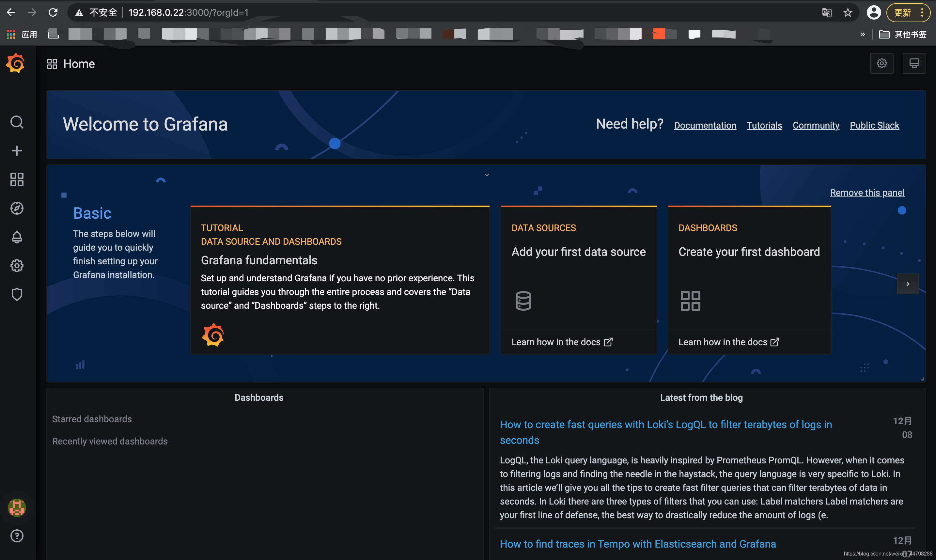936x560 pixels.
Task: Open the Server Admin shield icon
Action: click(x=17, y=294)
